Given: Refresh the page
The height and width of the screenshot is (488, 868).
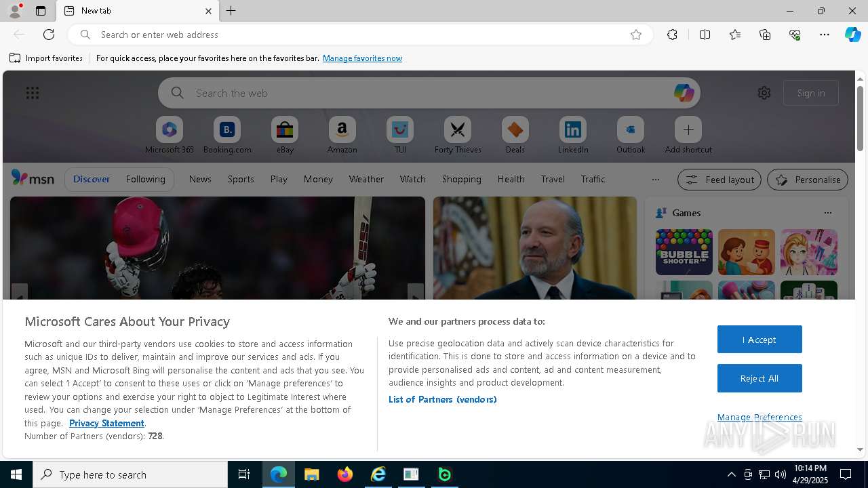Looking at the screenshot, I should pyautogui.click(x=49, y=35).
